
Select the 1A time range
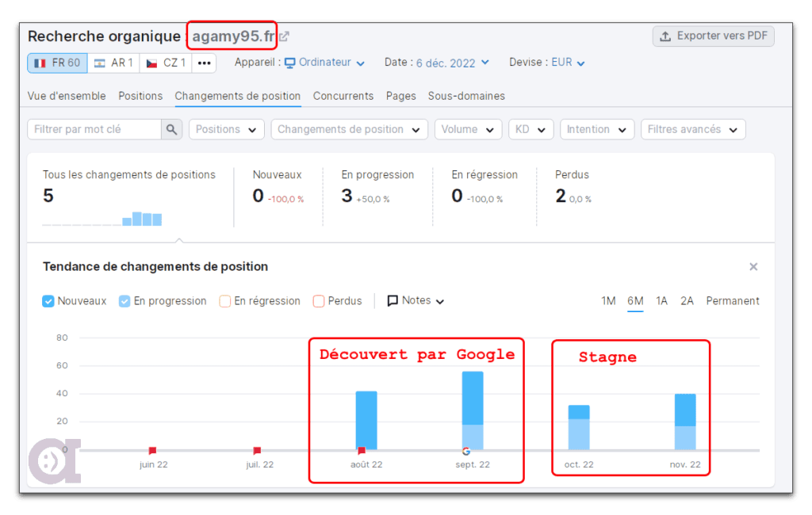click(662, 301)
